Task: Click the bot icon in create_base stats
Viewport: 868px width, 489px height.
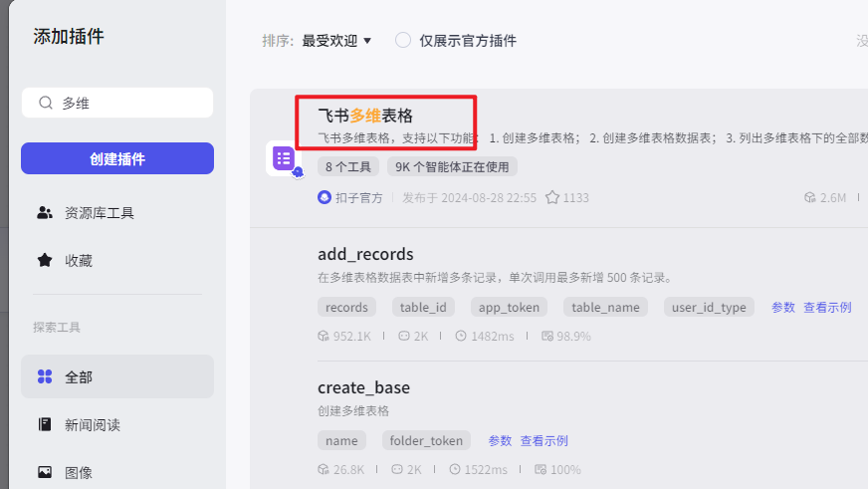Action: click(x=397, y=469)
